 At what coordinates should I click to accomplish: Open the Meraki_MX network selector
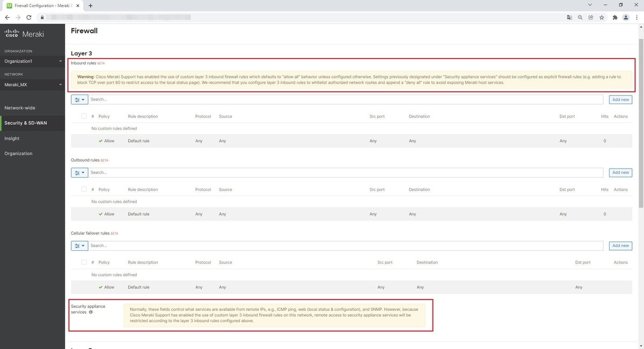pos(32,84)
